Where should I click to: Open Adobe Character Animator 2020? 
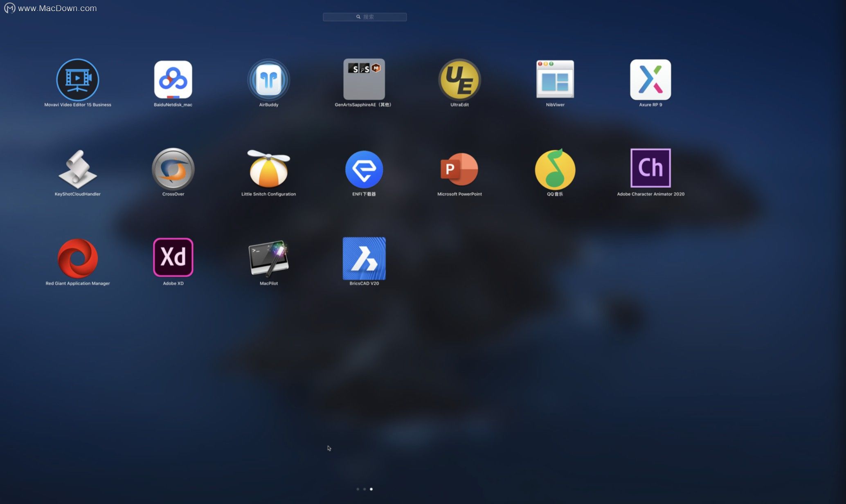[x=650, y=168]
